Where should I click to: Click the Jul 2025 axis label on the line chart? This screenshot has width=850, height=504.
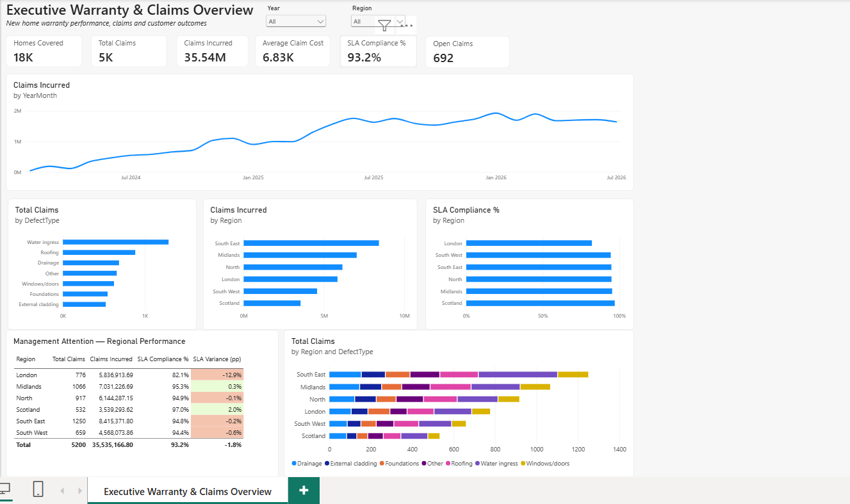coord(373,177)
